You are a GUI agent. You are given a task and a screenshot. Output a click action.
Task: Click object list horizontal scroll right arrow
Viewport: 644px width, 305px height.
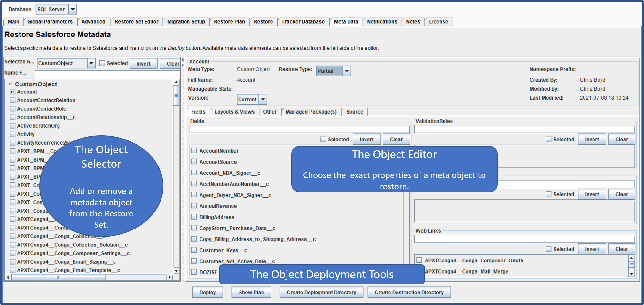170,277
